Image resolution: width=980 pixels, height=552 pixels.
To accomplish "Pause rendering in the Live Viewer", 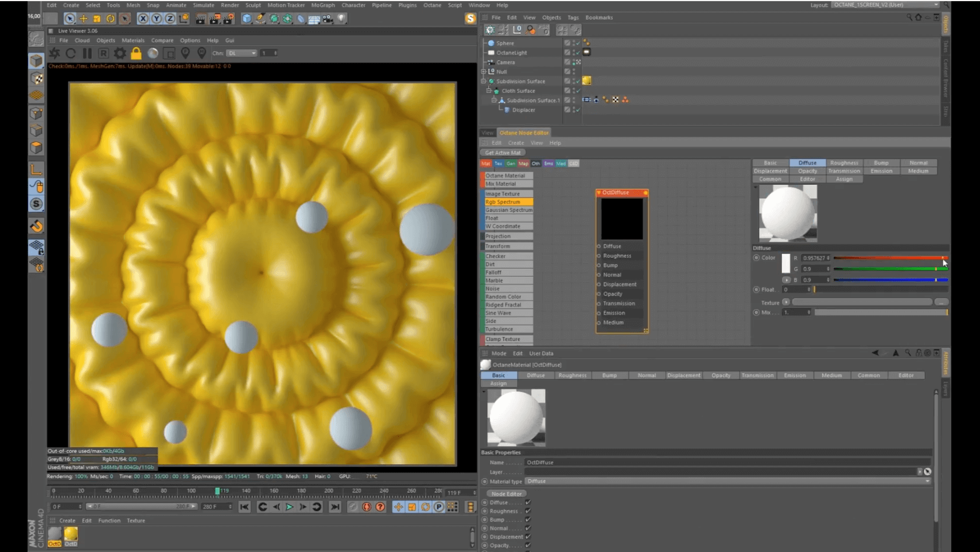I will (87, 53).
